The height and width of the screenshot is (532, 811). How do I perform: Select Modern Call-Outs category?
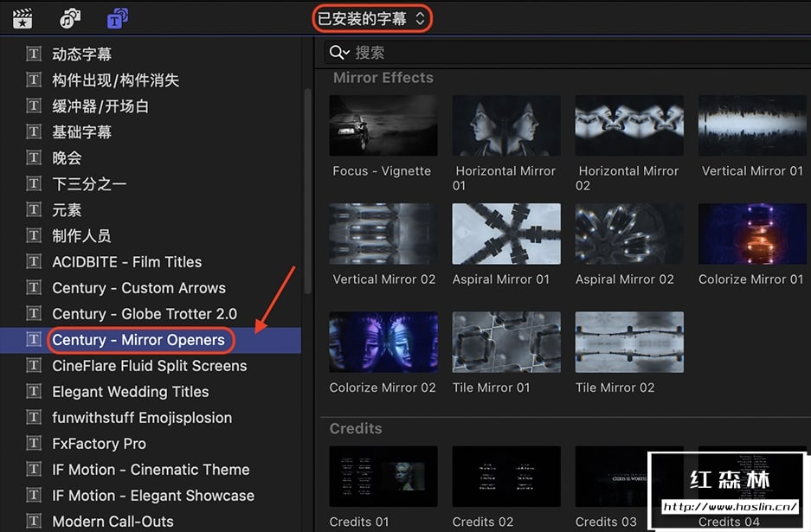[x=150, y=521]
